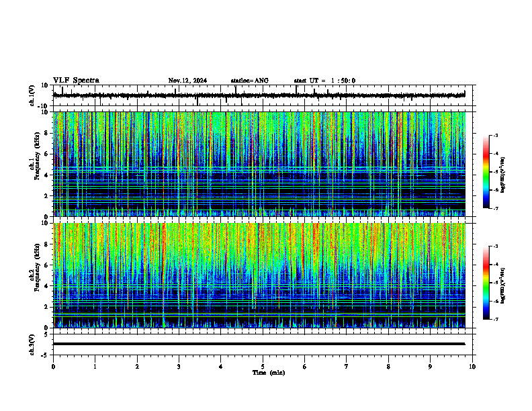Click the ch.1 spectrogram plot area
The image size is (532, 411).
tap(259, 164)
